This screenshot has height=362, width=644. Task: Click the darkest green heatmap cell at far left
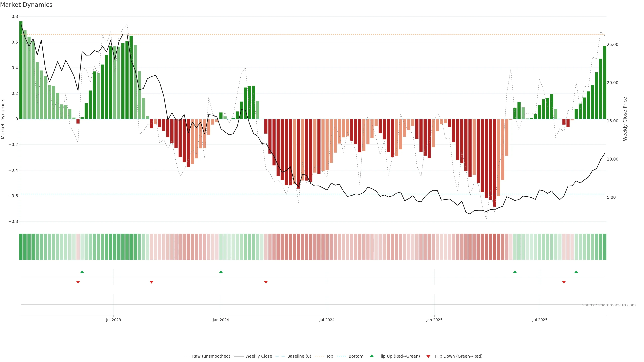click(21, 247)
